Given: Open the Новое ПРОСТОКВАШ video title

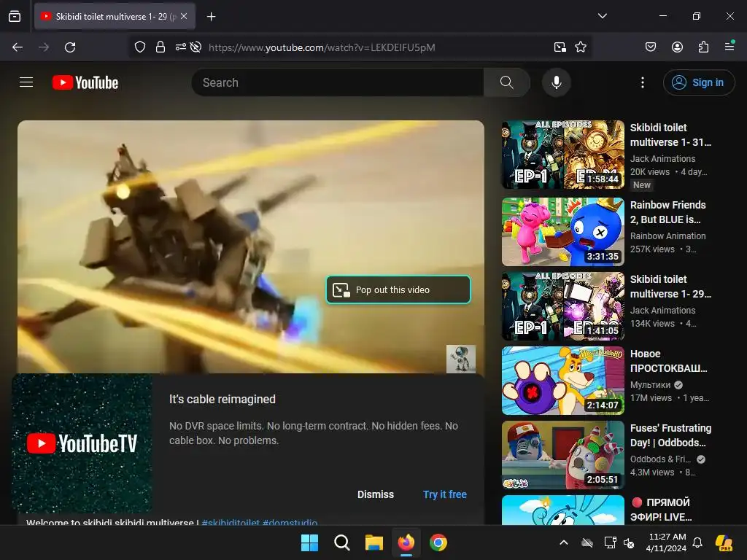Looking at the screenshot, I should point(668,360).
